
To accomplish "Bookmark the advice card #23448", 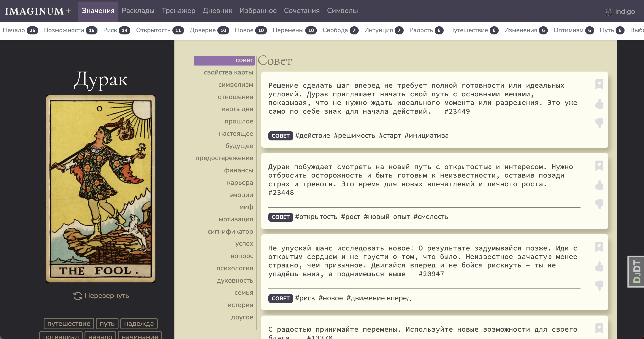I will click(x=599, y=165).
